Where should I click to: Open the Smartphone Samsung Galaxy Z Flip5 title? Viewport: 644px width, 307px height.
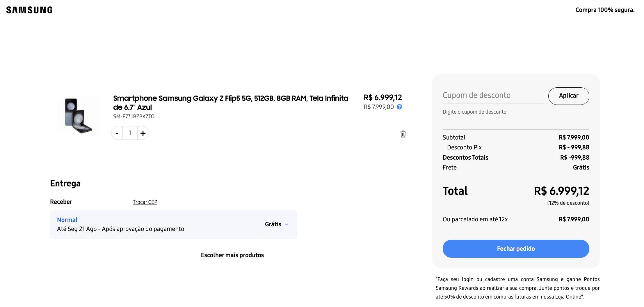click(230, 103)
